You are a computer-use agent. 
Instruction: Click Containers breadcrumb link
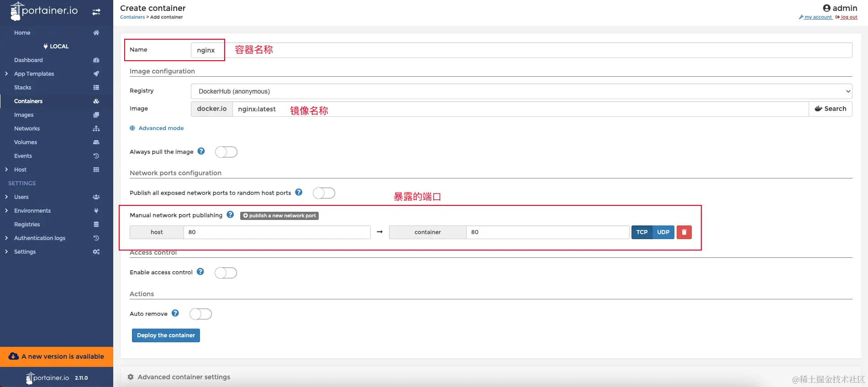coord(132,17)
